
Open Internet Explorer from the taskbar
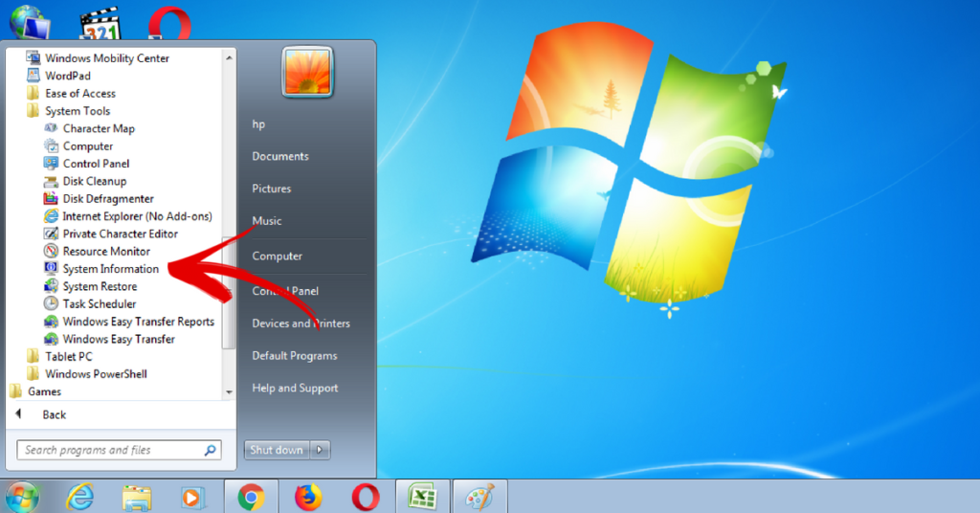click(x=80, y=498)
